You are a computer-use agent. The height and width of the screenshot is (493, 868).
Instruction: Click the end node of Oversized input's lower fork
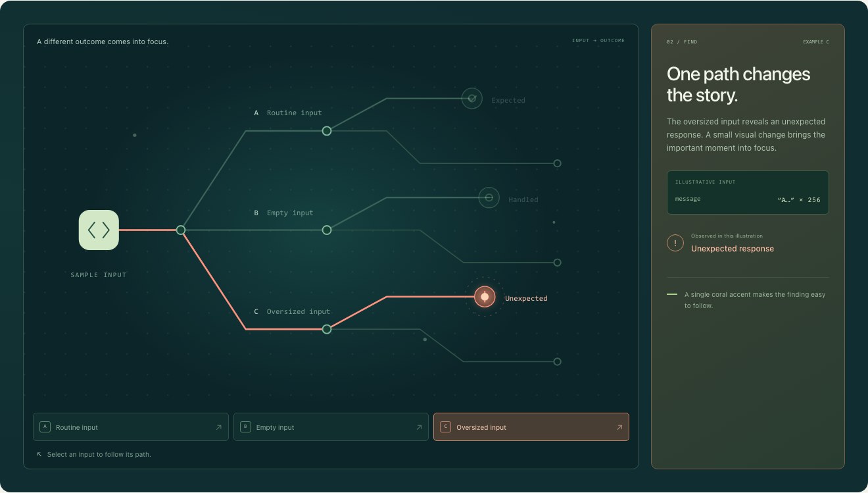point(557,361)
